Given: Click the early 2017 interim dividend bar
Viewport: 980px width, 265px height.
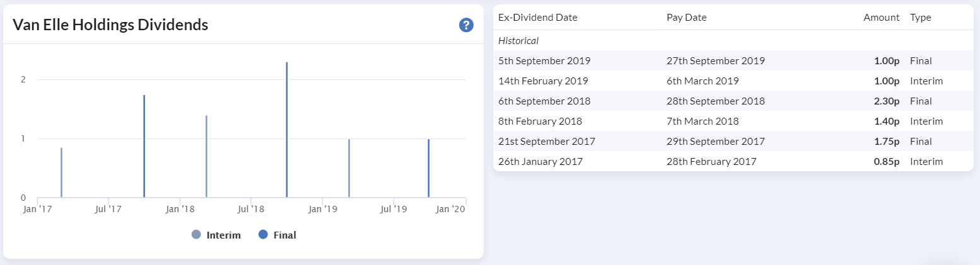Looking at the screenshot, I should click(61, 172).
